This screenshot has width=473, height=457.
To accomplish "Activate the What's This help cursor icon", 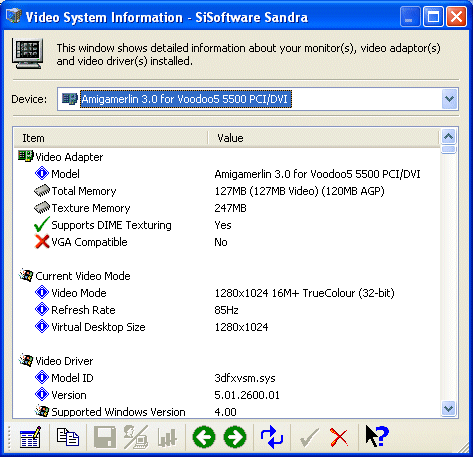I will point(377,436).
